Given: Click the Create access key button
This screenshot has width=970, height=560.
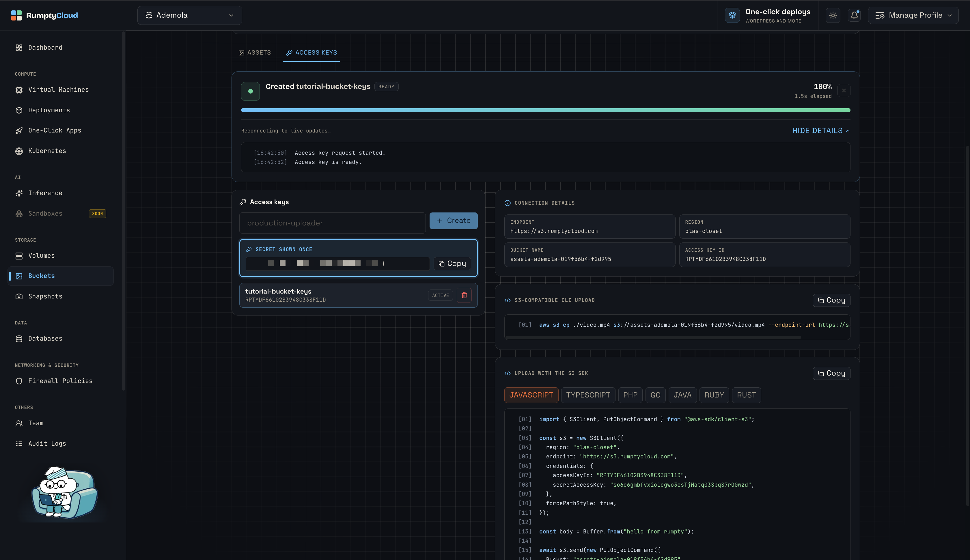Looking at the screenshot, I should [454, 221].
